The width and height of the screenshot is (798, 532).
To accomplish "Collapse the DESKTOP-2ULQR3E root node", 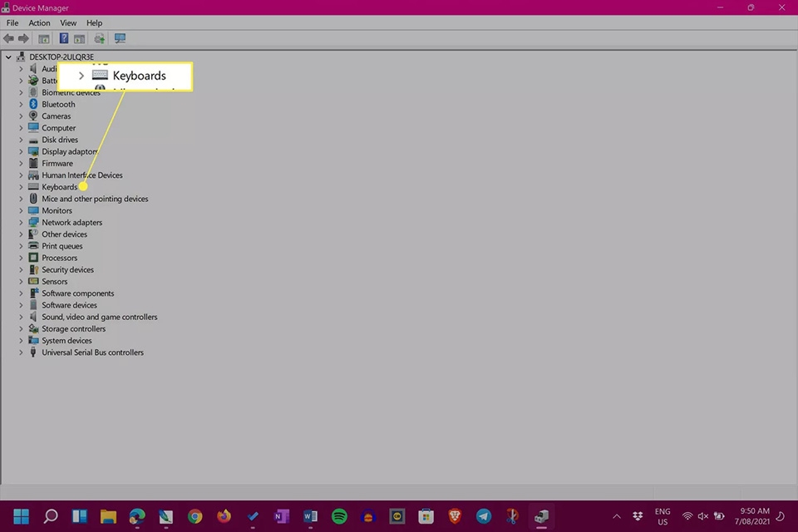I will click(x=8, y=57).
